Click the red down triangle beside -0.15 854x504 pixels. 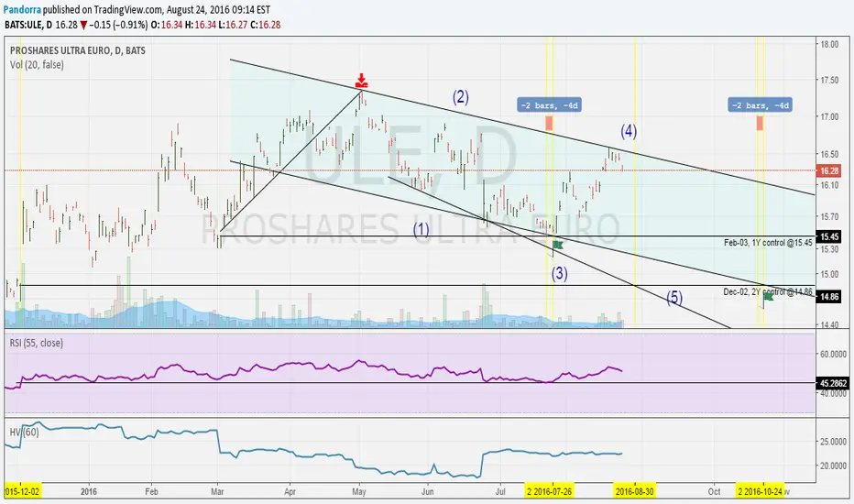pyautogui.click(x=83, y=25)
